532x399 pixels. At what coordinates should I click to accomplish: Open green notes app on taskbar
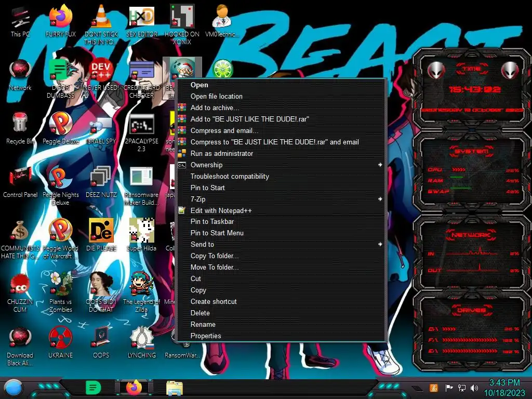point(94,388)
